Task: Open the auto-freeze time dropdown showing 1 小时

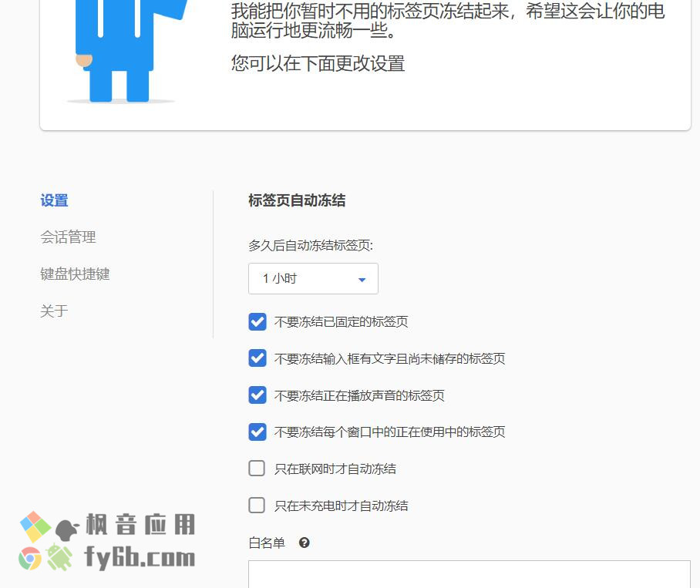Action: (x=314, y=279)
